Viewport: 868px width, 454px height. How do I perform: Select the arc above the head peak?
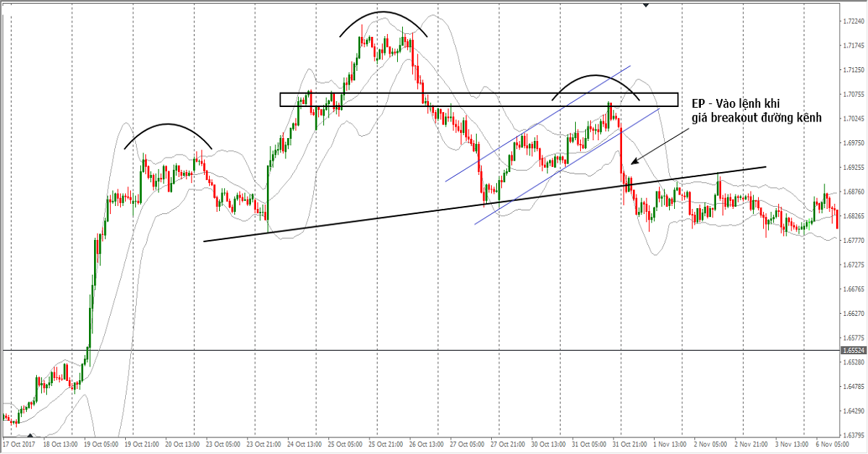[384, 12]
